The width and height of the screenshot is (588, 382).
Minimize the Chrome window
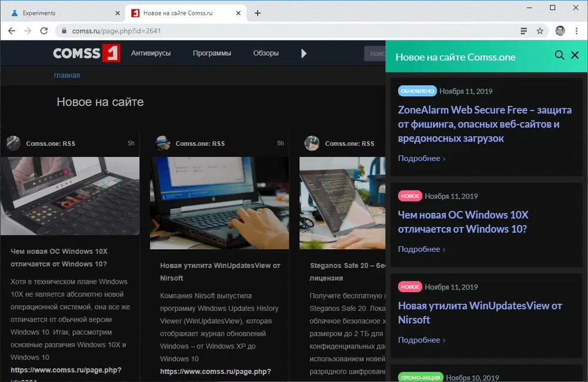pyautogui.click(x=530, y=8)
